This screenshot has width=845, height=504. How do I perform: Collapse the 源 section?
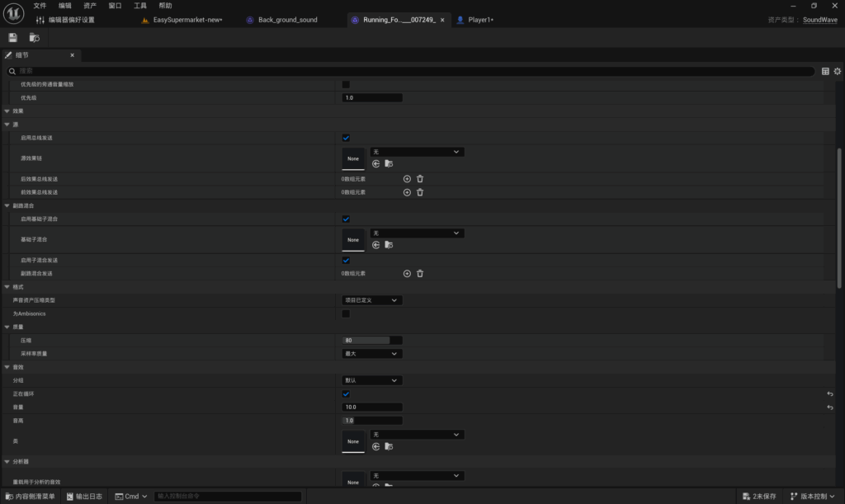tap(7, 125)
